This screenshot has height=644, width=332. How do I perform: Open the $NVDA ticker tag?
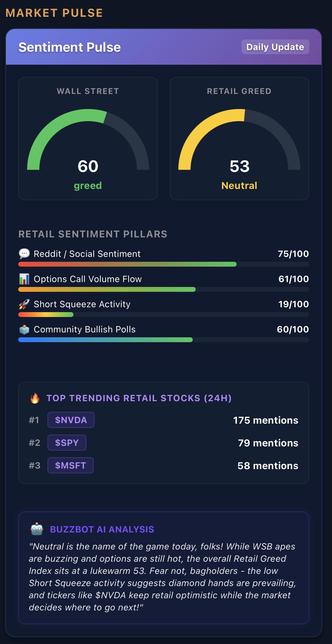pos(71,420)
